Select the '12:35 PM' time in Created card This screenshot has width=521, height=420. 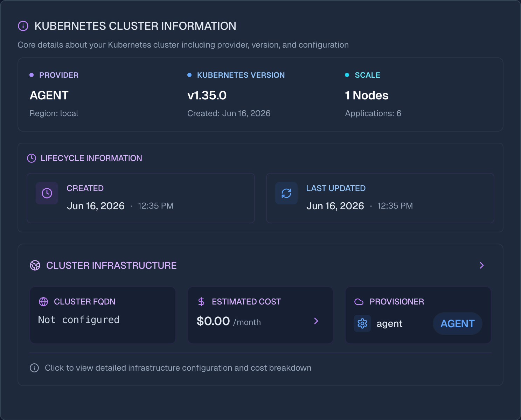pyautogui.click(x=155, y=206)
